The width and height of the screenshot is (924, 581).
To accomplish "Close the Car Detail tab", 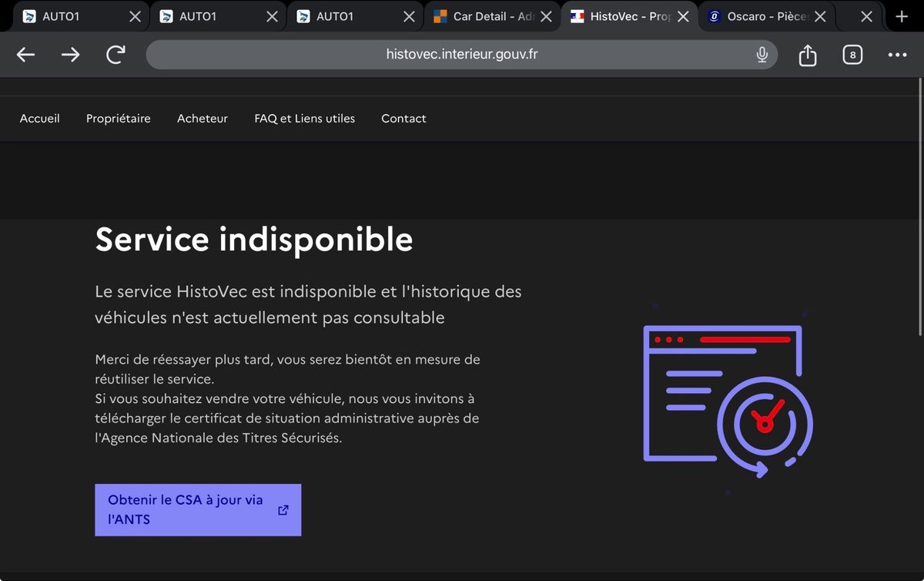I will pyautogui.click(x=546, y=16).
